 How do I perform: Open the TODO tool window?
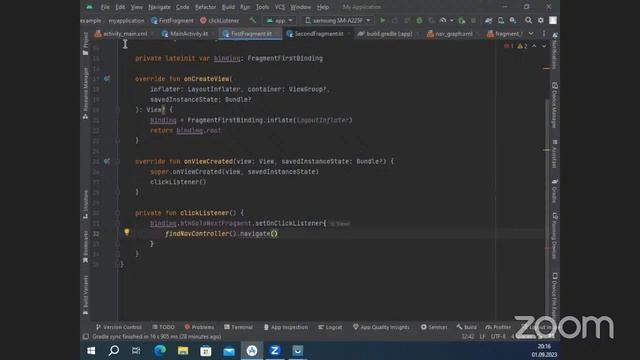coord(163,327)
